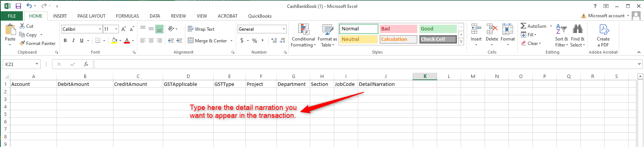644x147 pixels.
Task: Delete cells with the Delete button
Action: click(492, 35)
